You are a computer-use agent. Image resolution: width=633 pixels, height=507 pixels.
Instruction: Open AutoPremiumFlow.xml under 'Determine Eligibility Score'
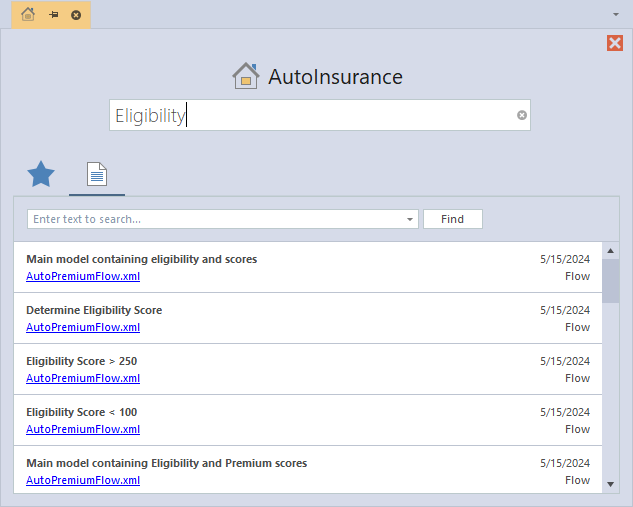[83, 327]
